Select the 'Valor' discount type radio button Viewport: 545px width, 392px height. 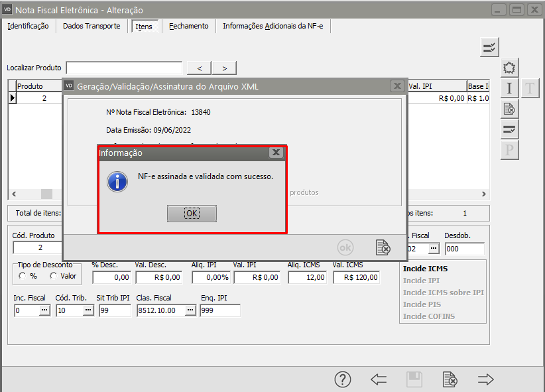click(x=54, y=276)
